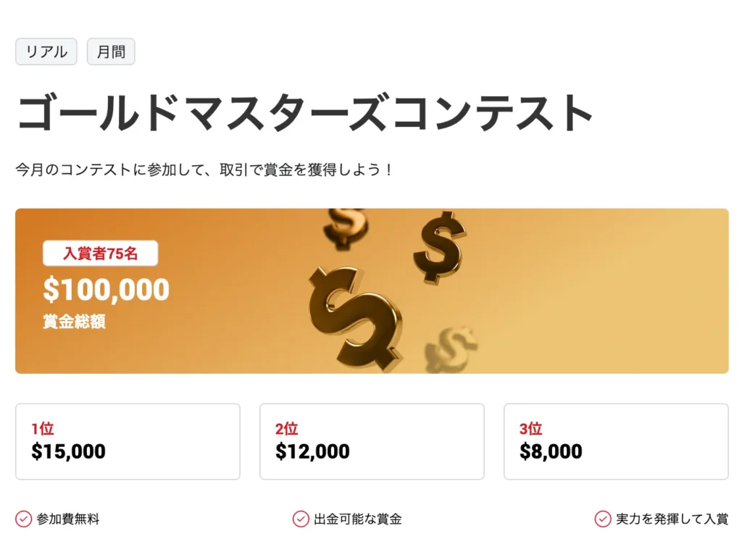
Task: Toggle the 月間 filter pill
Action: click(110, 51)
